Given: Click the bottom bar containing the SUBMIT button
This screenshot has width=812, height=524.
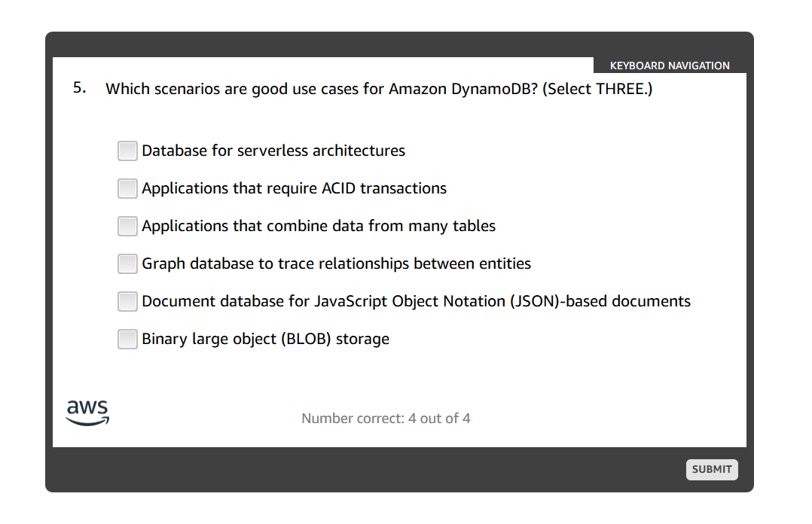Looking at the screenshot, I should tap(377, 469).
